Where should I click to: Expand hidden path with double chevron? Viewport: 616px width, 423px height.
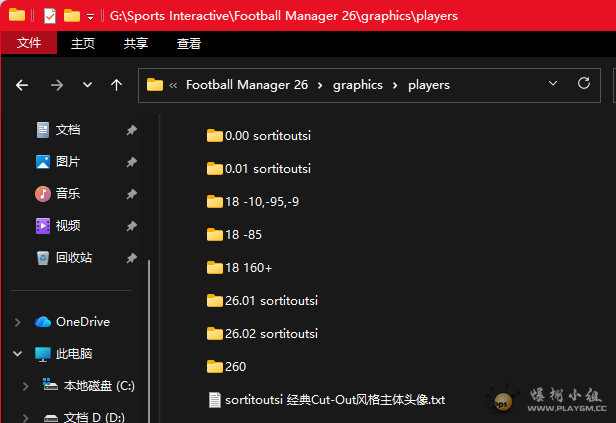173,85
